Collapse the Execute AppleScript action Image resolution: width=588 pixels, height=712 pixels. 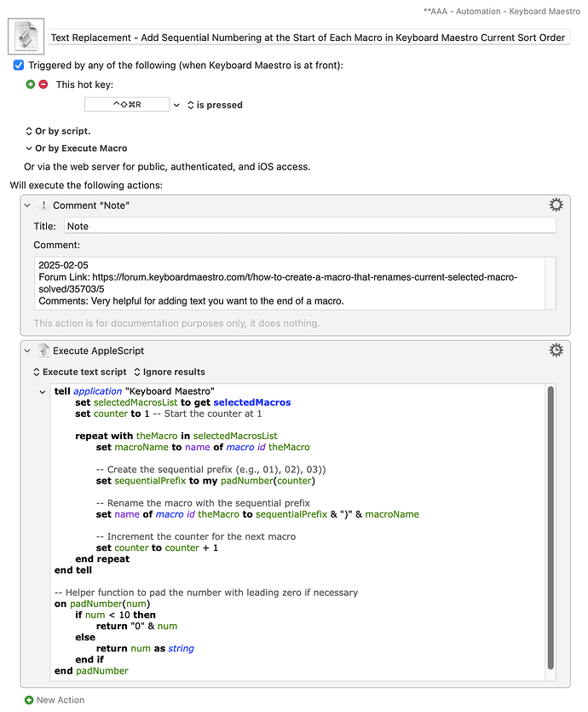tap(27, 350)
